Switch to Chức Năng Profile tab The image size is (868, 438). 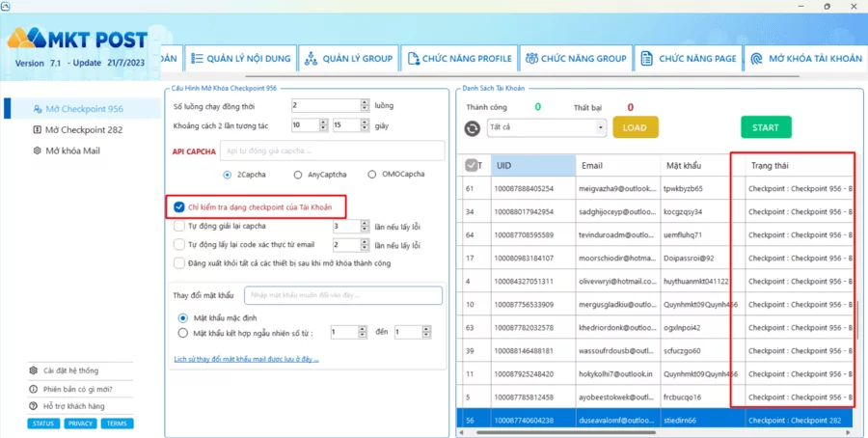[459, 58]
